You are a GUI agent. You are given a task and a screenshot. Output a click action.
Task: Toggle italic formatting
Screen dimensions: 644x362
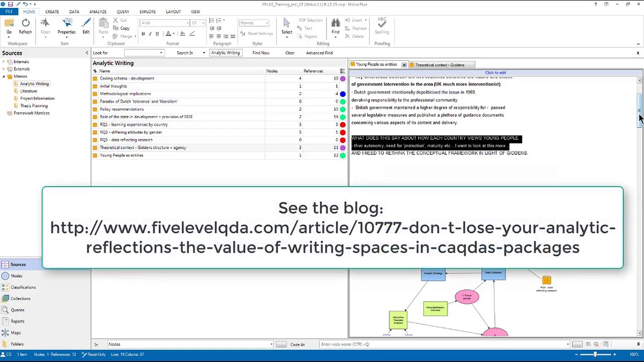click(x=150, y=34)
